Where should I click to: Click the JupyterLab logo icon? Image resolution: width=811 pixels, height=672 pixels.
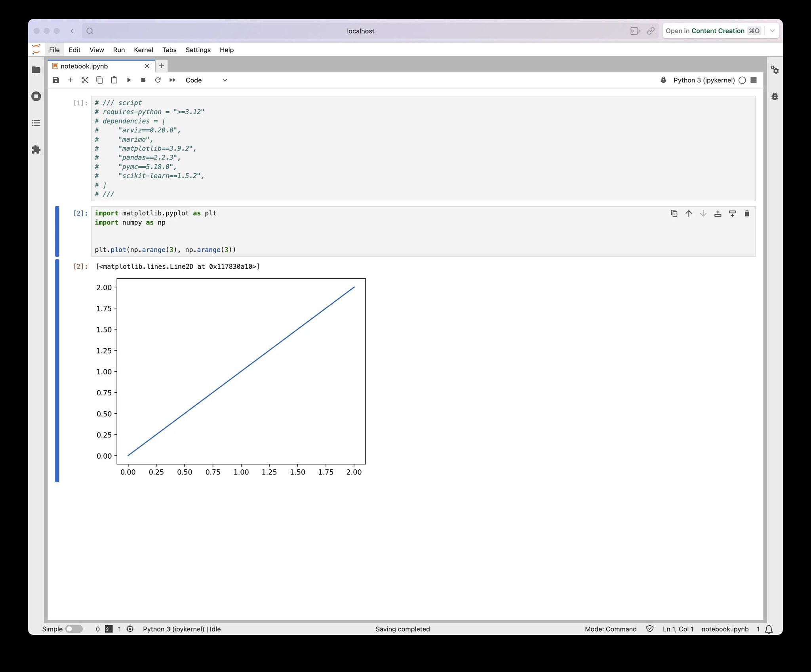pos(36,49)
